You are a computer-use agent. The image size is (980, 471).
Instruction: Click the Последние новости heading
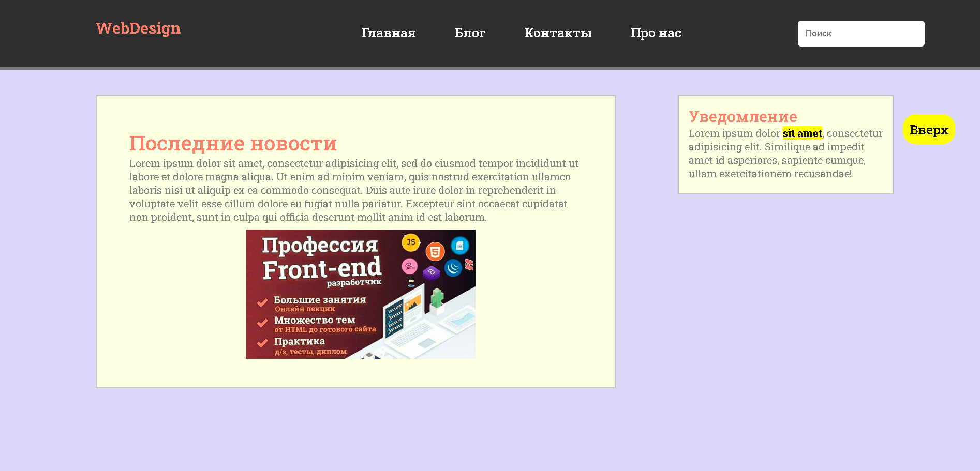coord(233,144)
